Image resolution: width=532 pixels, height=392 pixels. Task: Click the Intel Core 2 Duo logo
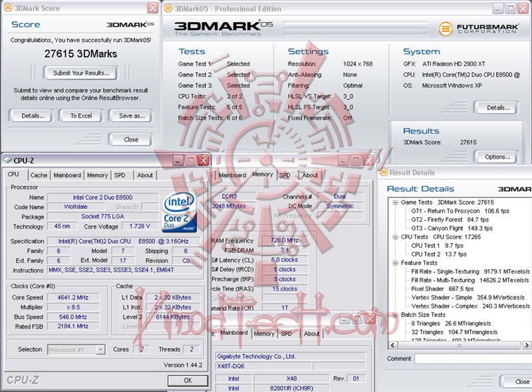click(x=179, y=212)
